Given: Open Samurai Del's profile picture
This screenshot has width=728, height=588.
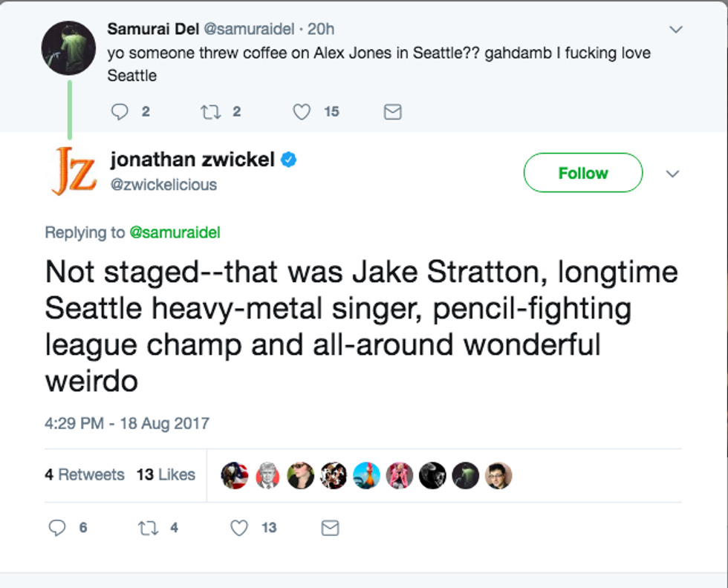Looking at the screenshot, I should pos(68,48).
